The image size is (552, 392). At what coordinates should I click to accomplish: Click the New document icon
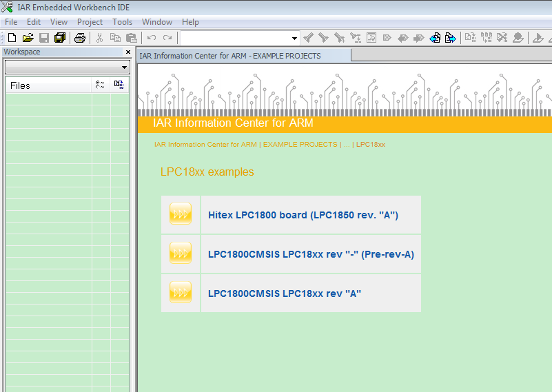pyautogui.click(x=12, y=38)
